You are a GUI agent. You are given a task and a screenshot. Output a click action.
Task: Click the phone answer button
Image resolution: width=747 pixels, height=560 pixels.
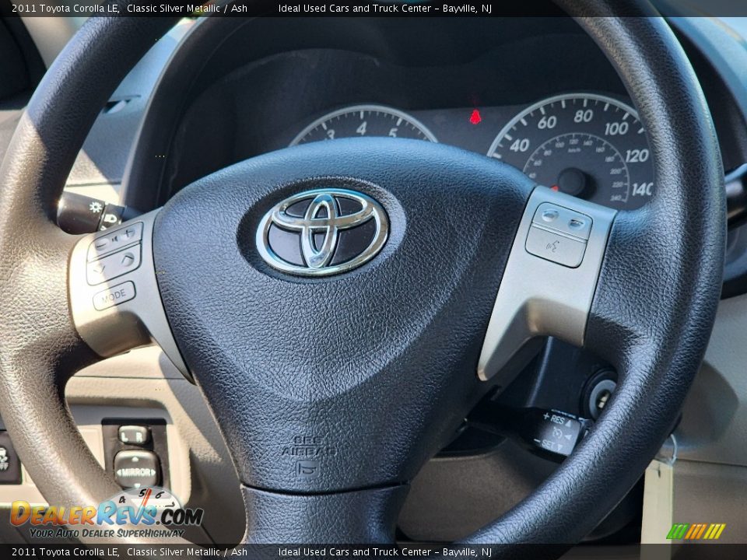point(550,215)
